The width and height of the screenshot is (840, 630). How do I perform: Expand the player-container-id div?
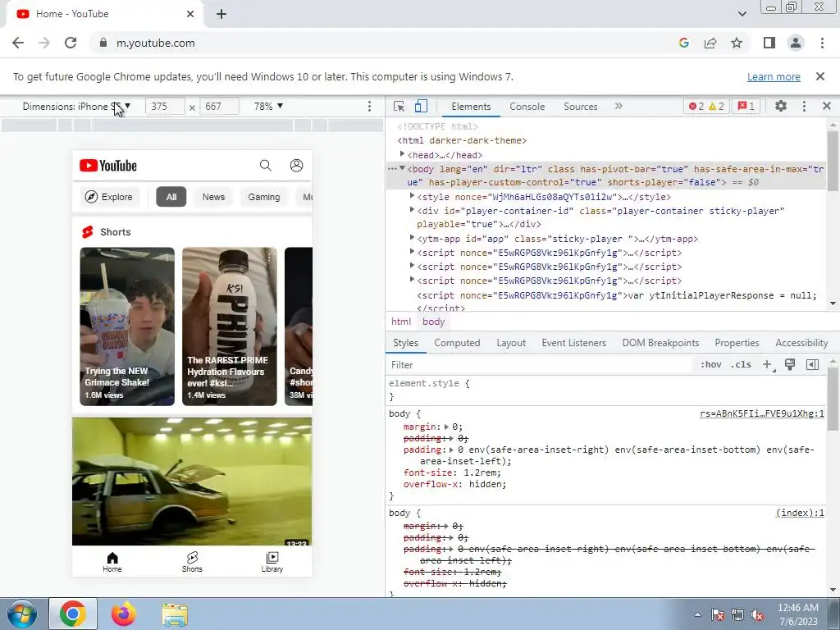pos(412,210)
